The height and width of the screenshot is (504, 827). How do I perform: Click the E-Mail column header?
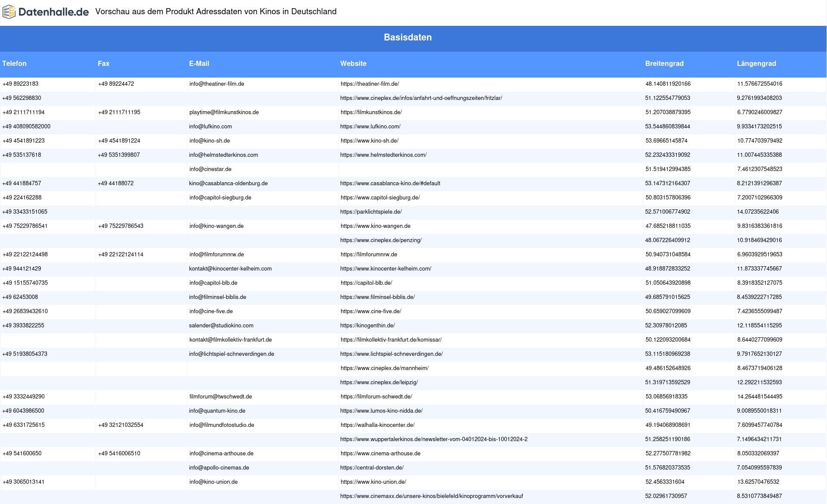(x=199, y=63)
